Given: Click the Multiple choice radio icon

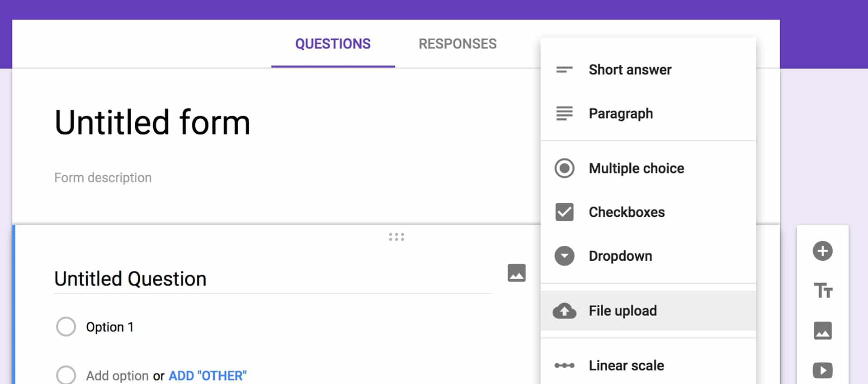Looking at the screenshot, I should 564,168.
